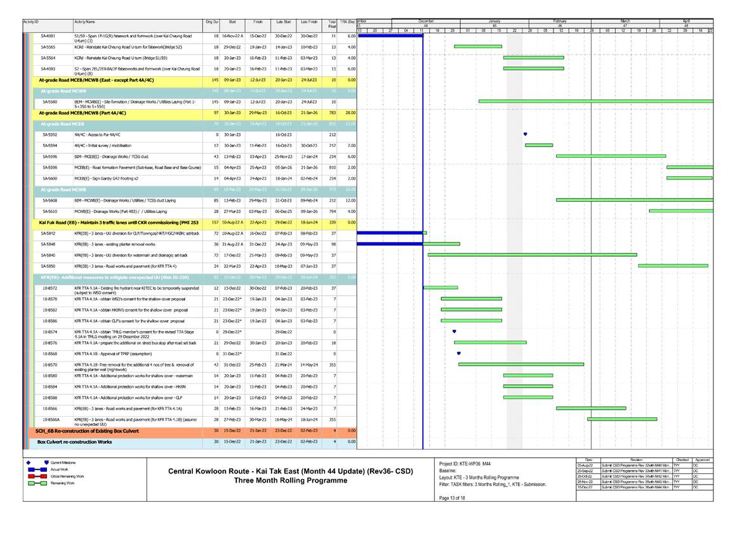756x534 pixels.
Task: Click milestone marker on TPRP approval row 10-8568
Action: pyautogui.click(x=459, y=351)
